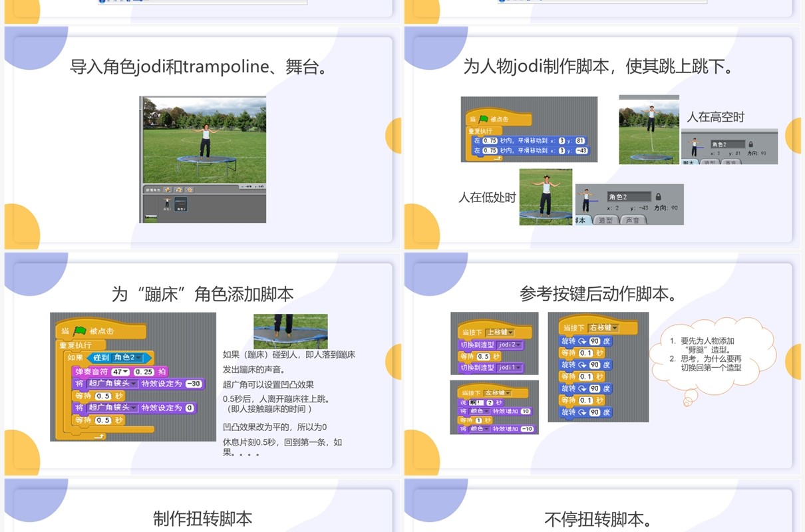Click the feet-on-trampoline photo

tap(291, 331)
